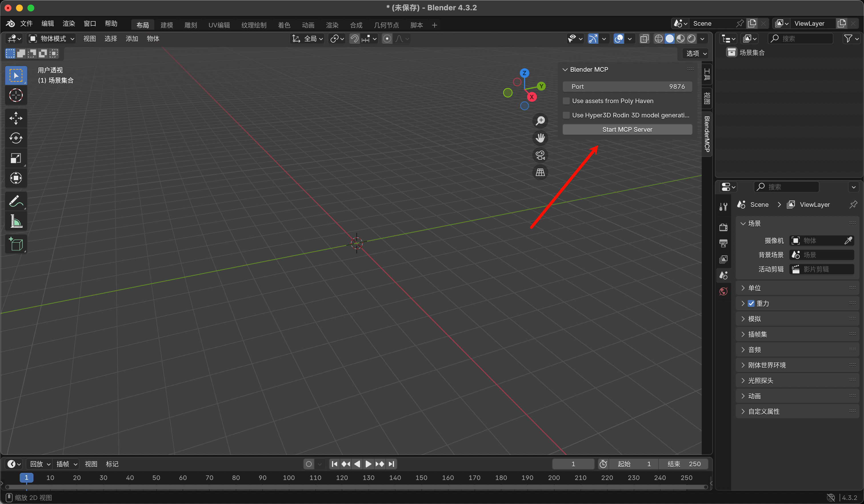Switch to wireframe viewport shading

coord(659,39)
